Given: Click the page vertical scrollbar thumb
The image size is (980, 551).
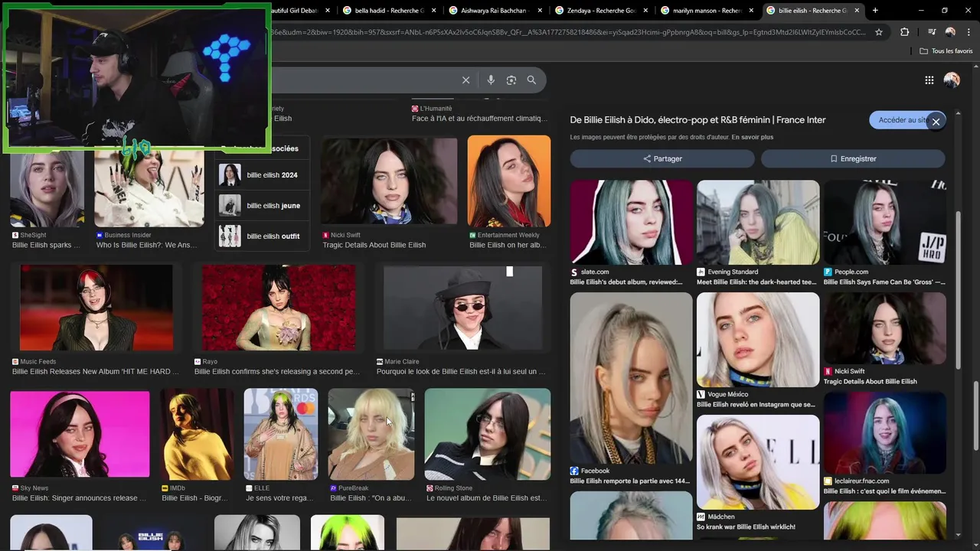Looking at the screenshot, I should click(975, 415).
